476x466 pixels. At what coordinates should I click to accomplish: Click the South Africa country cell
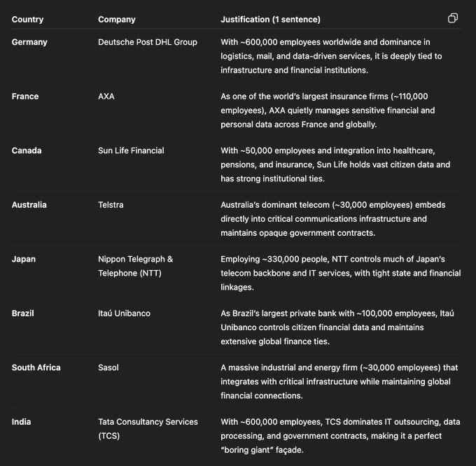[x=36, y=367]
